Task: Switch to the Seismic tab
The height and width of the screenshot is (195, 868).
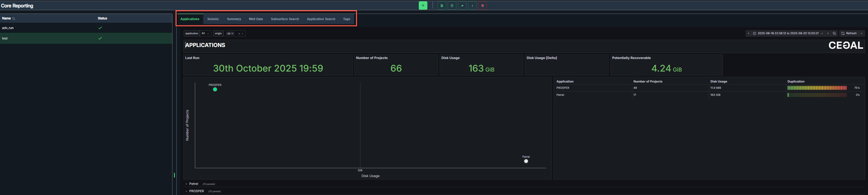Action: point(213,19)
